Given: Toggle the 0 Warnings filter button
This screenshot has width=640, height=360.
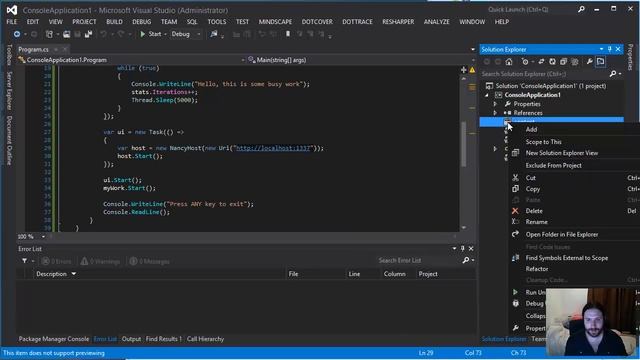Looking at the screenshot, I should tap(100, 261).
